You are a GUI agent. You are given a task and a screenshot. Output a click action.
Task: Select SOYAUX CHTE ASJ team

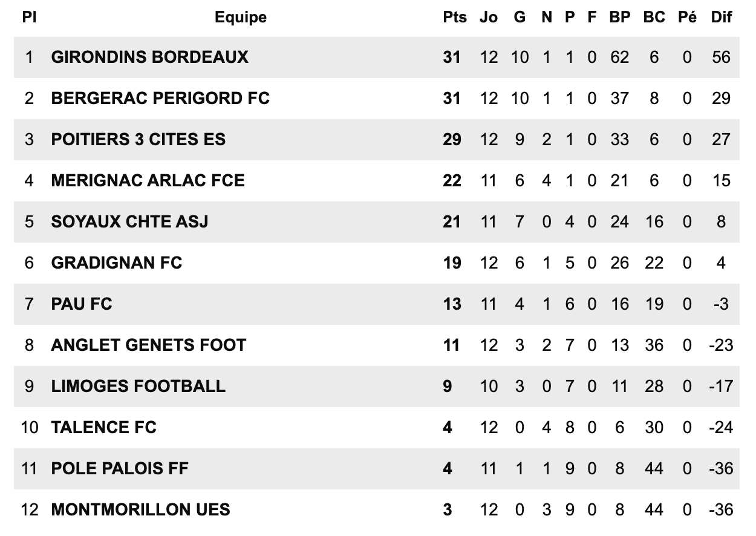pos(129,221)
